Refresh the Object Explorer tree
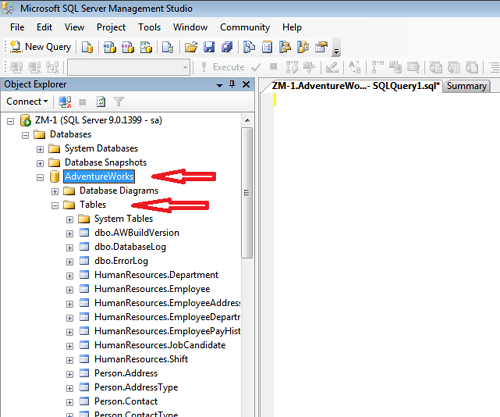This screenshot has width=500, height=417. (101, 102)
